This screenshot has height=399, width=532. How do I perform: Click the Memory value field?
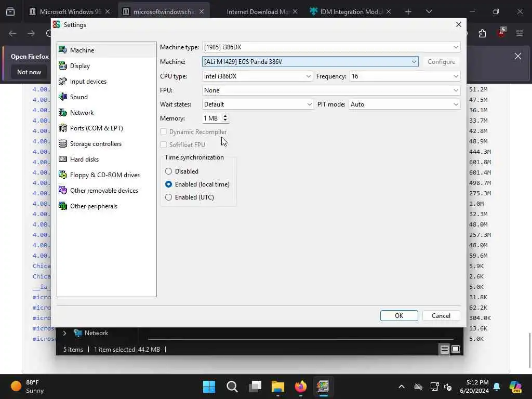[x=212, y=118]
